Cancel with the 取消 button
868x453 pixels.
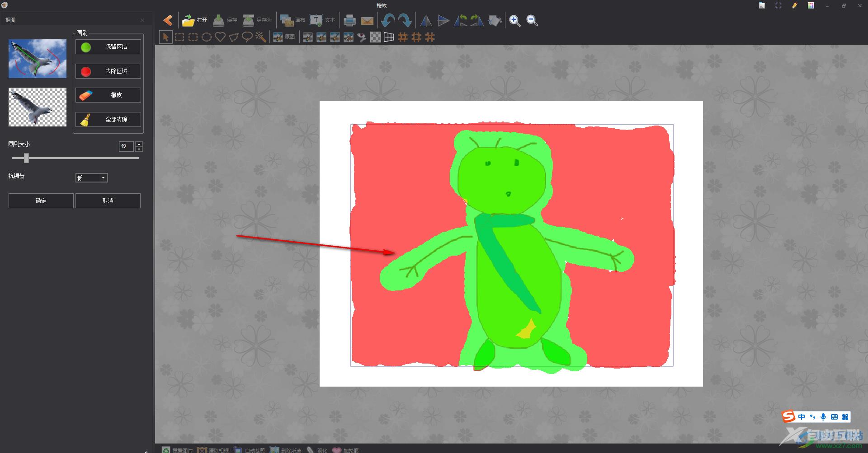pos(108,201)
